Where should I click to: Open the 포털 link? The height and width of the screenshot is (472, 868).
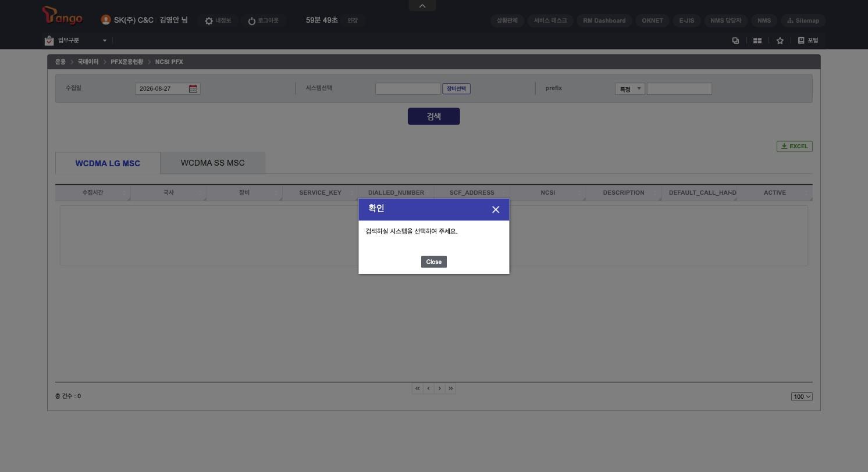(x=808, y=41)
